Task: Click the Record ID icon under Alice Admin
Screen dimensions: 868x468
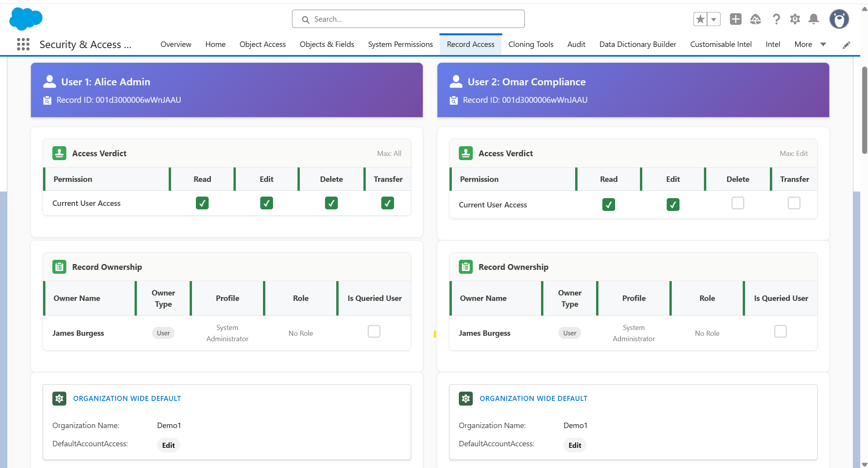Action: [47, 100]
